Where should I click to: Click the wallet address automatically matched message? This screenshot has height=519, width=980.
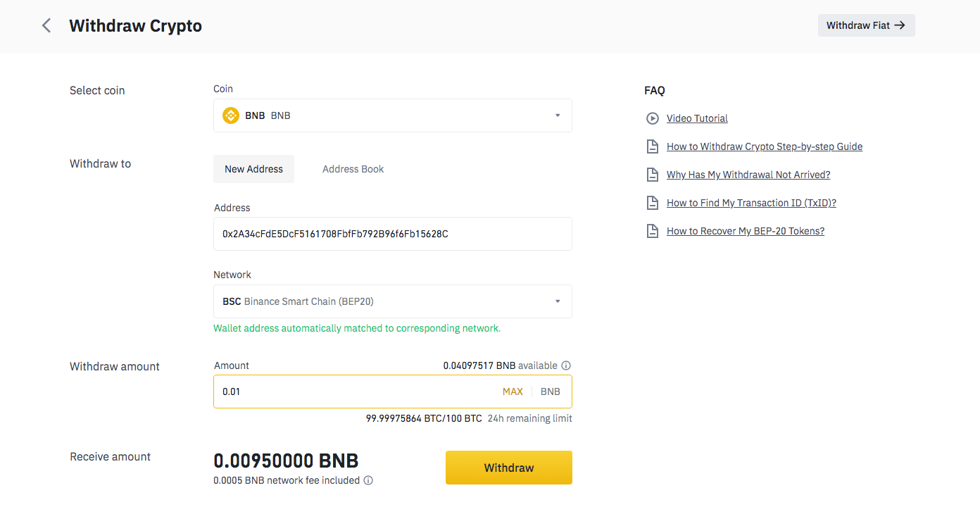pos(357,328)
